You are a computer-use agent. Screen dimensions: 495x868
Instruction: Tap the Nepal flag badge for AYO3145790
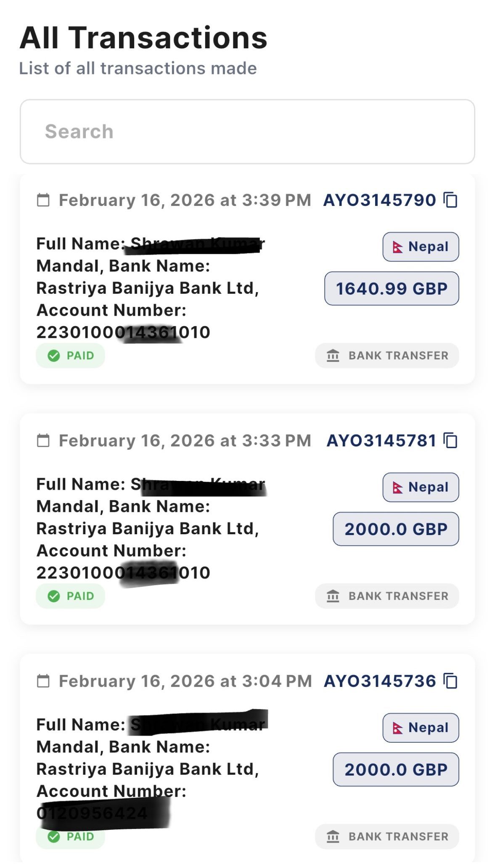click(421, 247)
